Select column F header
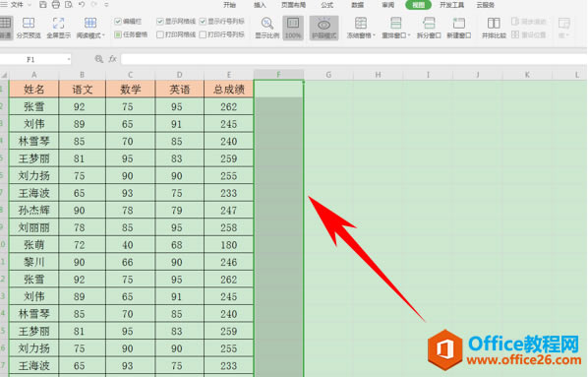588x377 pixels. coord(278,75)
